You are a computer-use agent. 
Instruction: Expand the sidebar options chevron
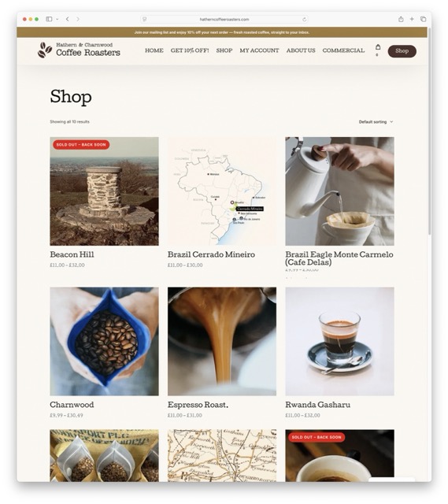(57, 19)
